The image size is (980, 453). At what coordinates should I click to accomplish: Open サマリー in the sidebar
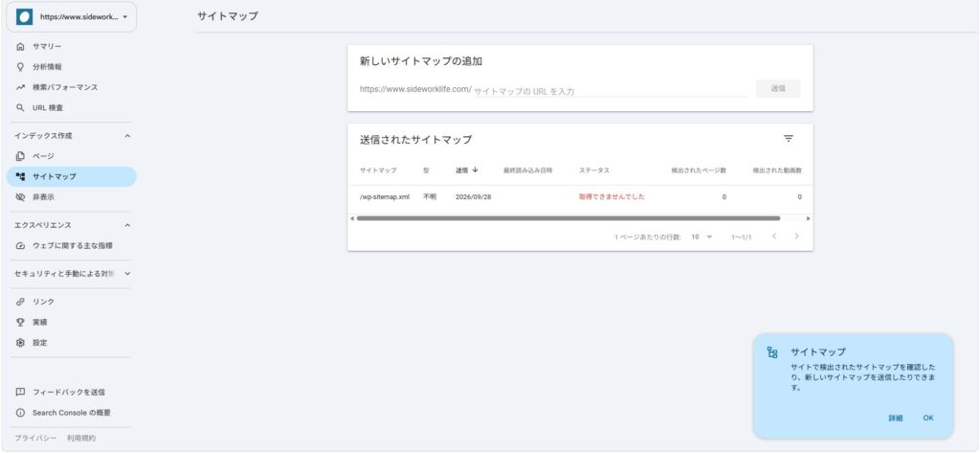tap(71, 46)
